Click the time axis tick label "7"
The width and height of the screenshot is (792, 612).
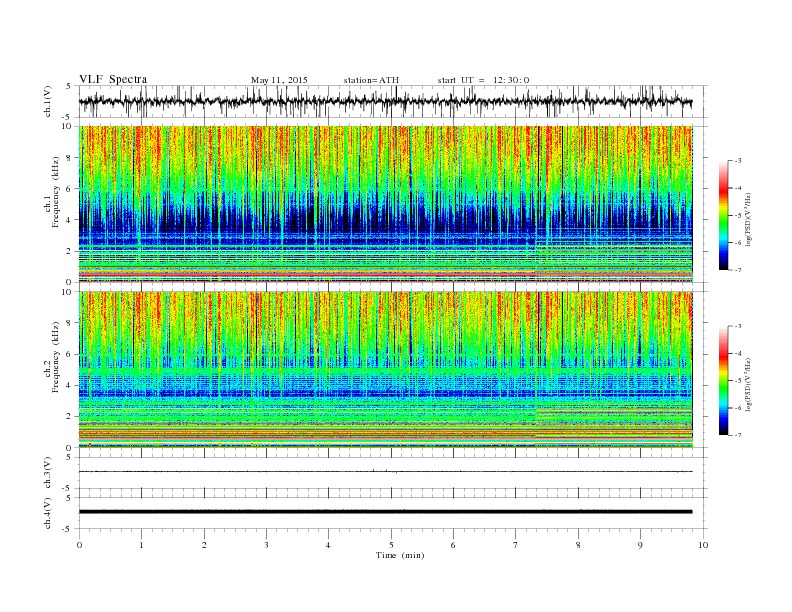point(516,545)
